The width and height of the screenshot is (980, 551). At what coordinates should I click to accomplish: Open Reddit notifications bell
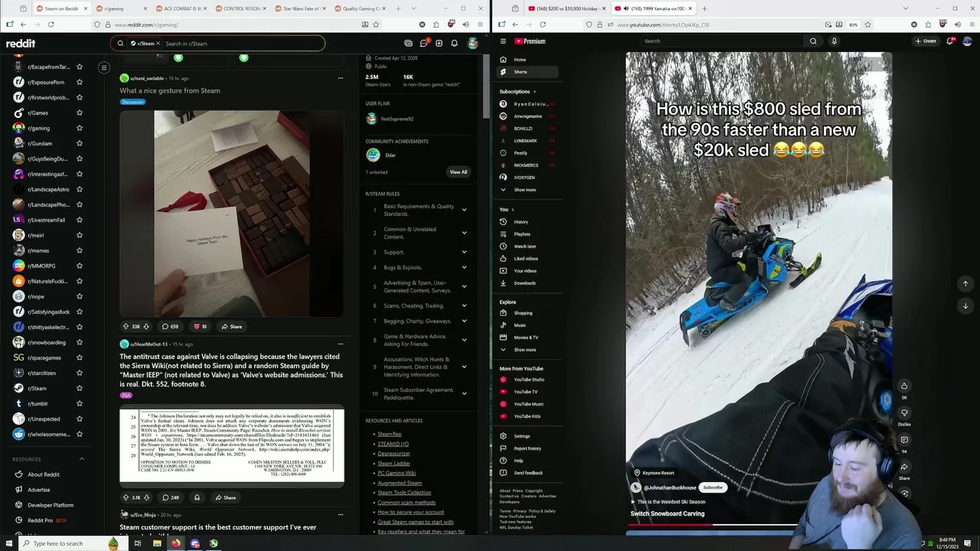click(454, 44)
